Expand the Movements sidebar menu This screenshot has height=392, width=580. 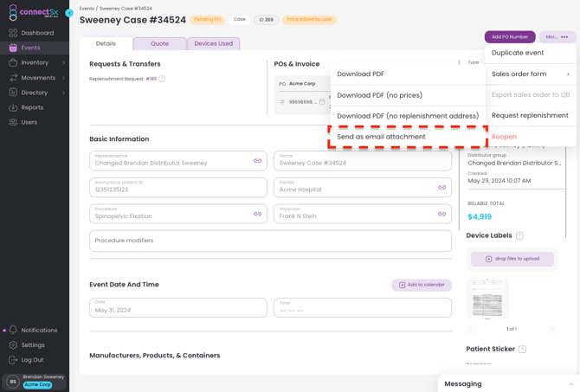click(x=63, y=78)
